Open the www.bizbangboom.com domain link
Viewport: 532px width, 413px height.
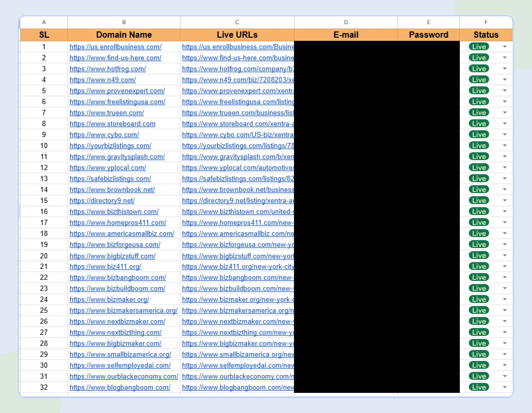click(118, 277)
